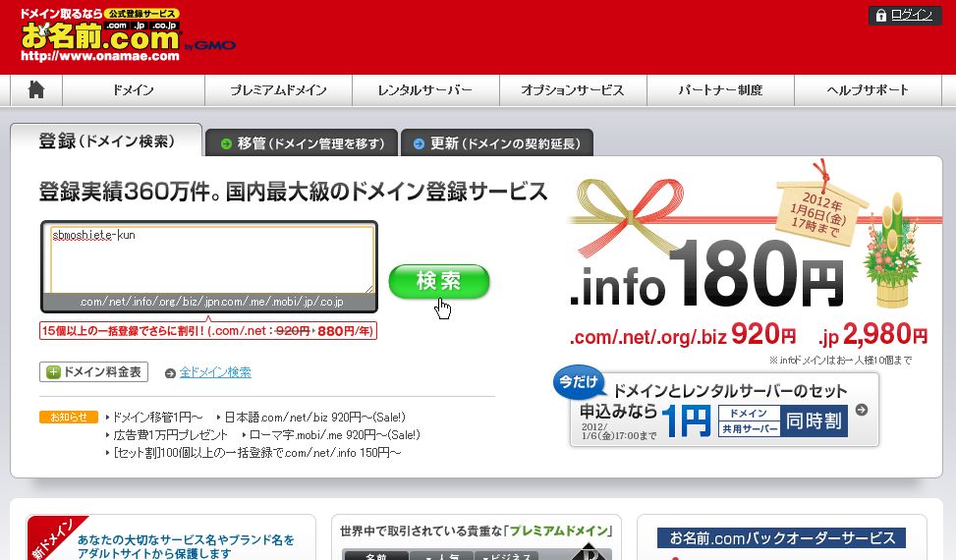The image size is (956, 560).
Task: Open the プレミアムドメイン menu
Action: [x=279, y=90]
